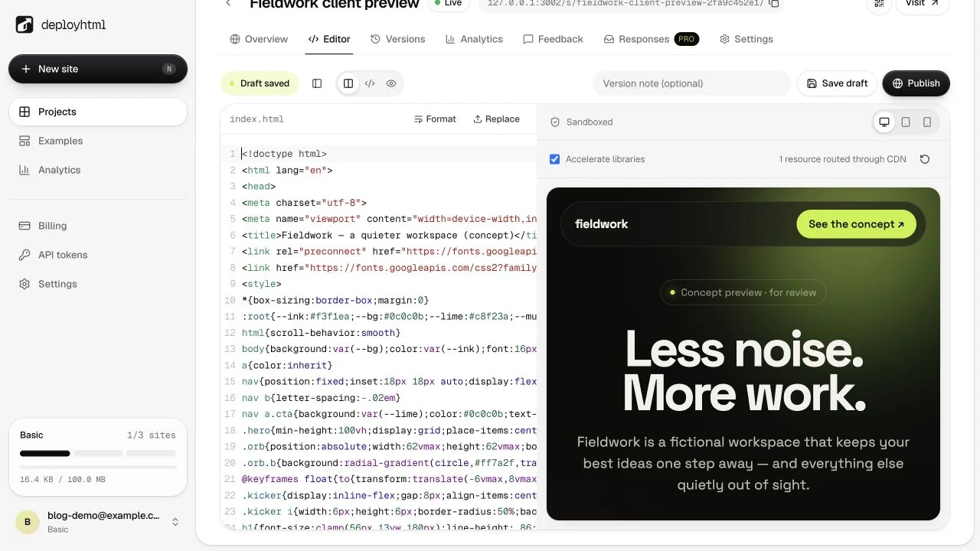Select tablet preview device

(906, 122)
